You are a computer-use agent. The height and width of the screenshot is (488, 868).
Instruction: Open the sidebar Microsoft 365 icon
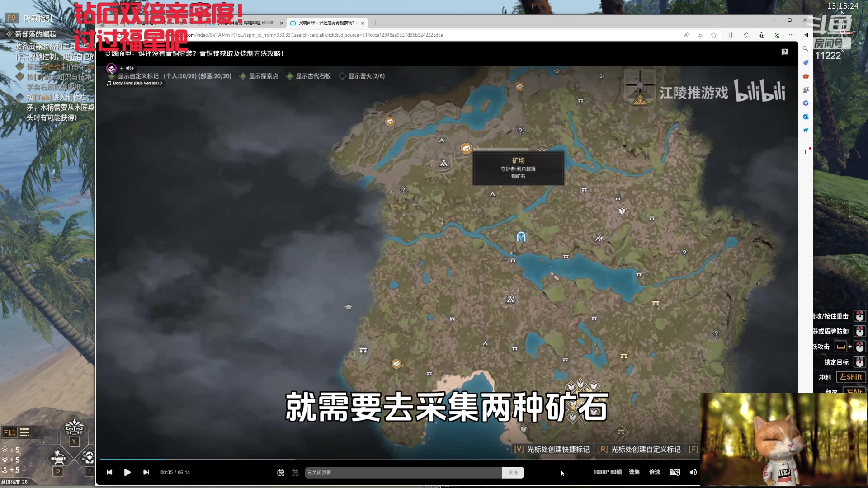tap(805, 103)
